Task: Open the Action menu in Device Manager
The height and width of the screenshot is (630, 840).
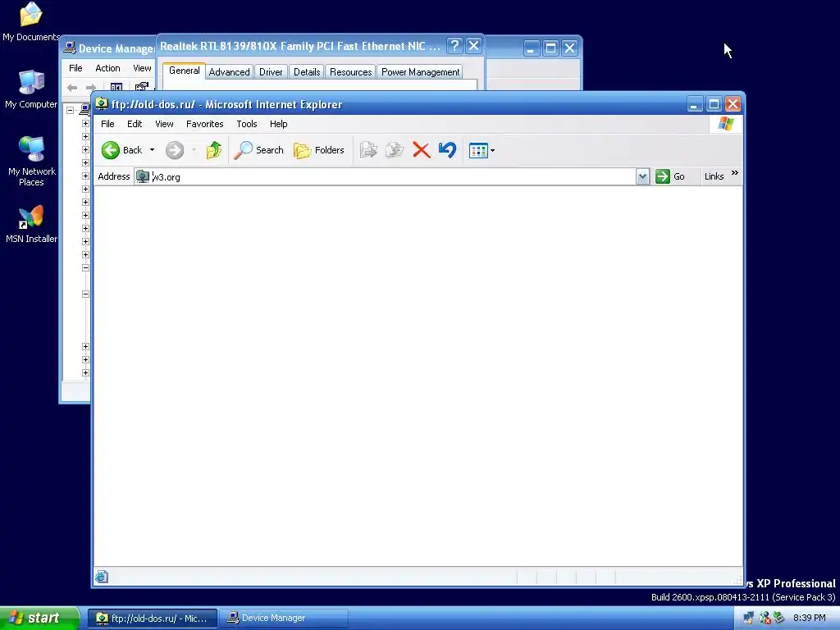Action: (x=107, y=68)
